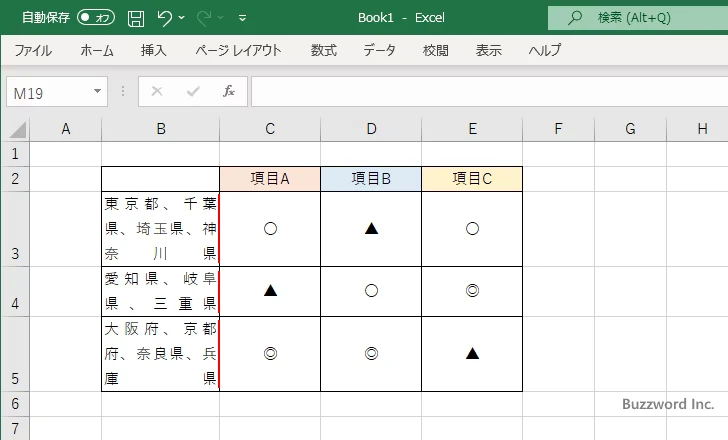
Task: Switch to the 挿入 ribbon tab
Action: (153, 50)
